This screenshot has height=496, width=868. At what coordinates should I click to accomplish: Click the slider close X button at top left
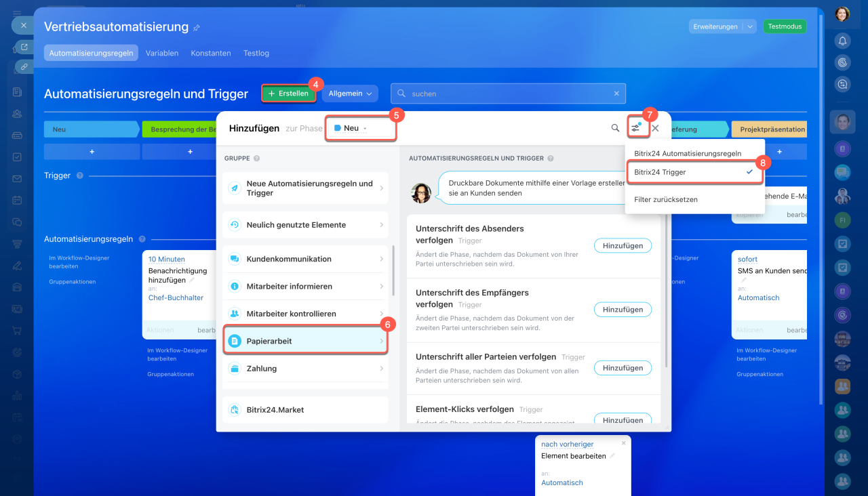(23, 25)
